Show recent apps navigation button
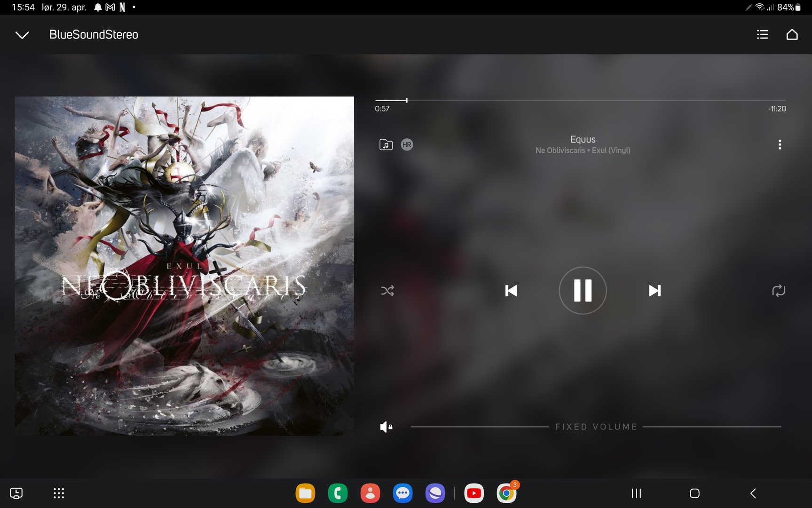The height and width of the screenshot is (508, 812). [636, 493]
